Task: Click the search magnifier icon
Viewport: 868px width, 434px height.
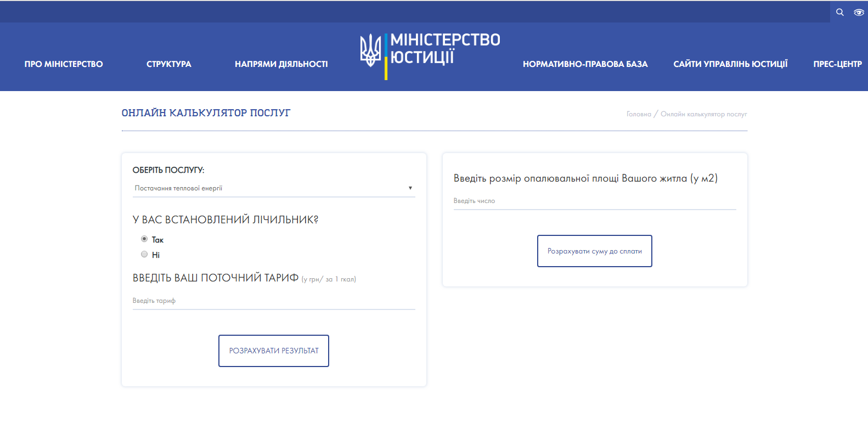Action: tap(839, 12)
